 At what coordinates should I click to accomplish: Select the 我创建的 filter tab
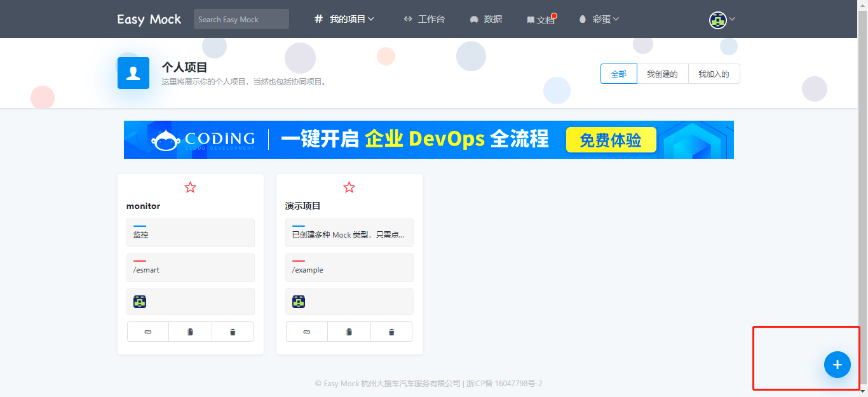pyautogui.click(x=663, y=74)
